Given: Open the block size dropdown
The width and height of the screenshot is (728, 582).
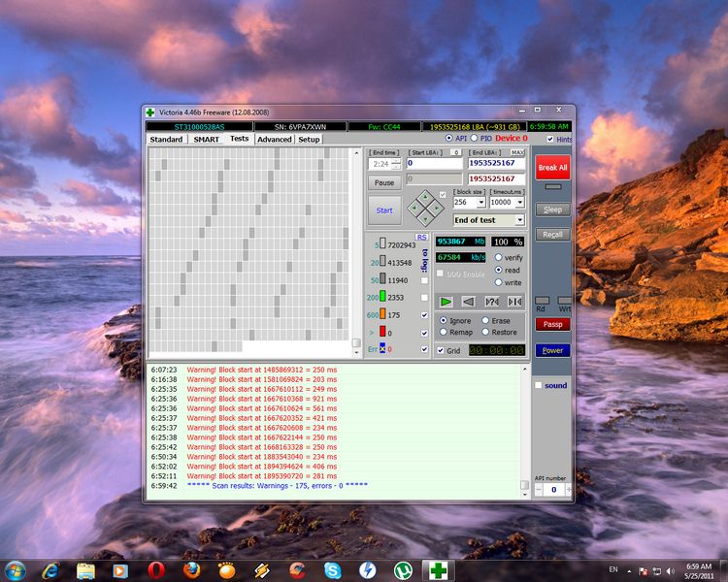Looking at the screenshot, I should pos(481,203).
